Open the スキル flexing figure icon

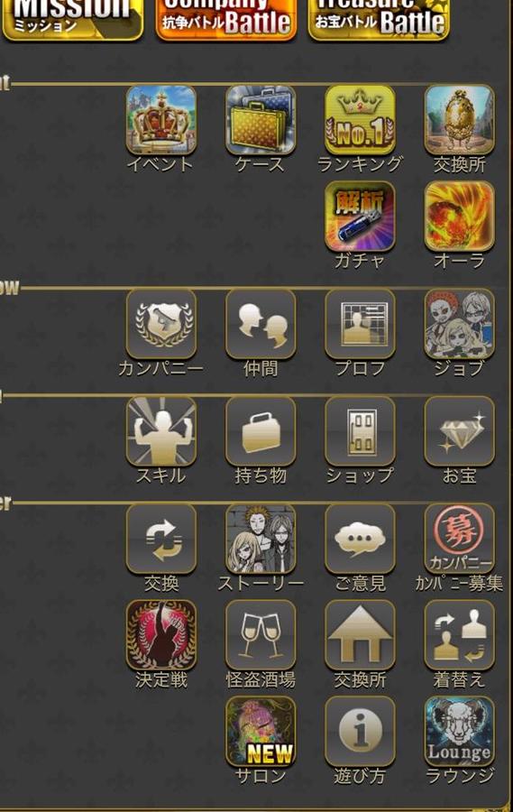[161, 431]
